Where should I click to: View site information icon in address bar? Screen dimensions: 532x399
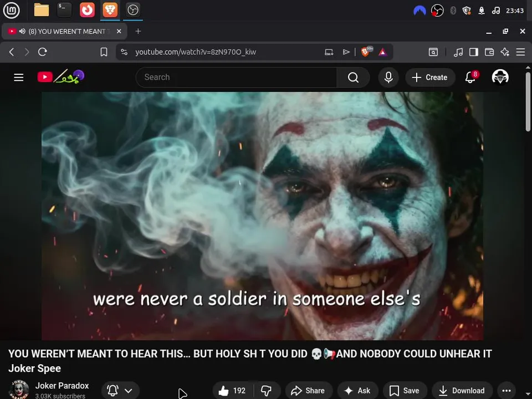coord(124,52)
